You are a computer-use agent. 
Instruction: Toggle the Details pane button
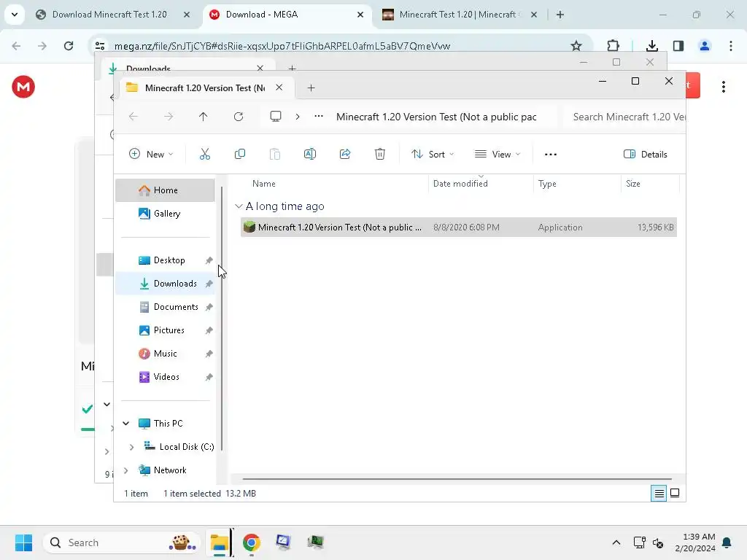click(646, 155)
